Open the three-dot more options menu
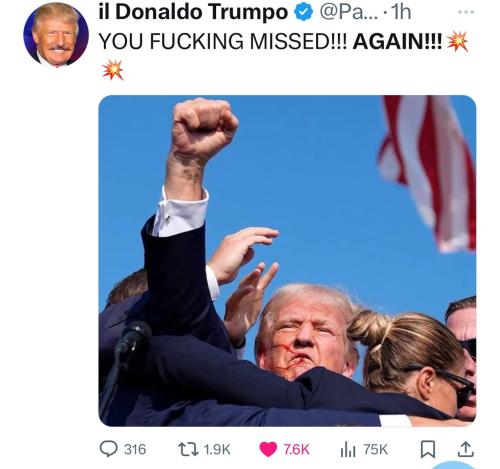500x469 pixels. [466, 12]
